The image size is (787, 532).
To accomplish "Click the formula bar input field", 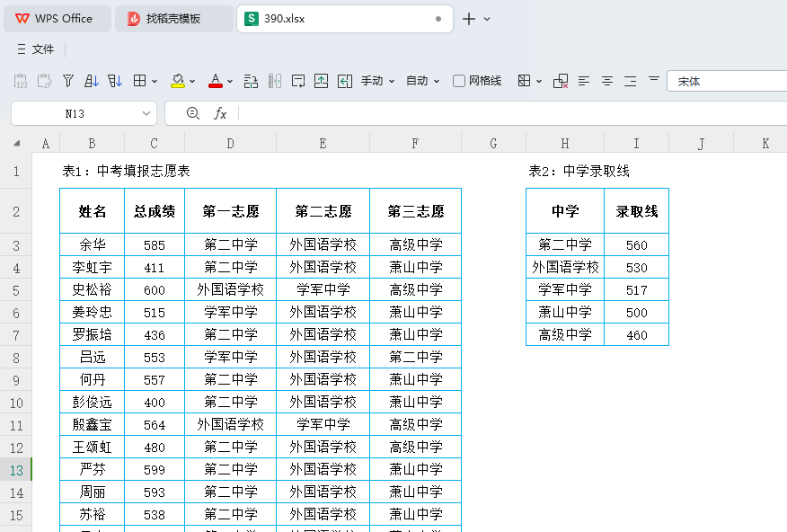I will click(512, 113).
